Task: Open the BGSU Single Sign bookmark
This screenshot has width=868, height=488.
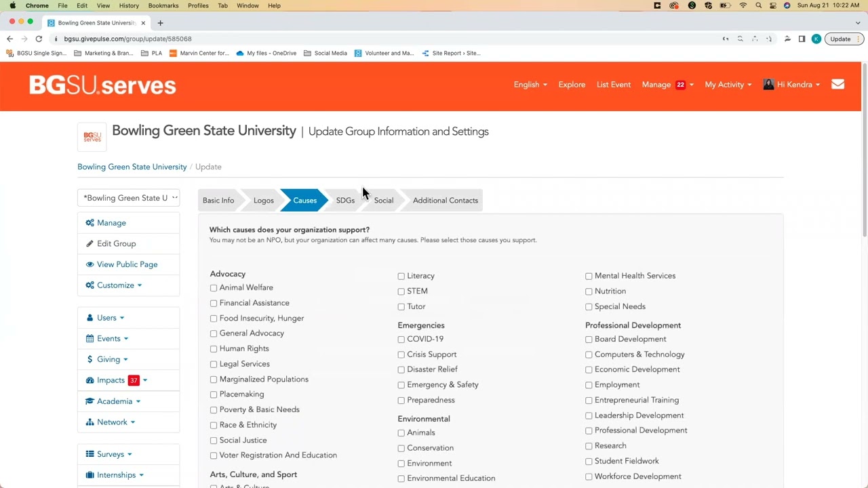Action: pos(37,53)
